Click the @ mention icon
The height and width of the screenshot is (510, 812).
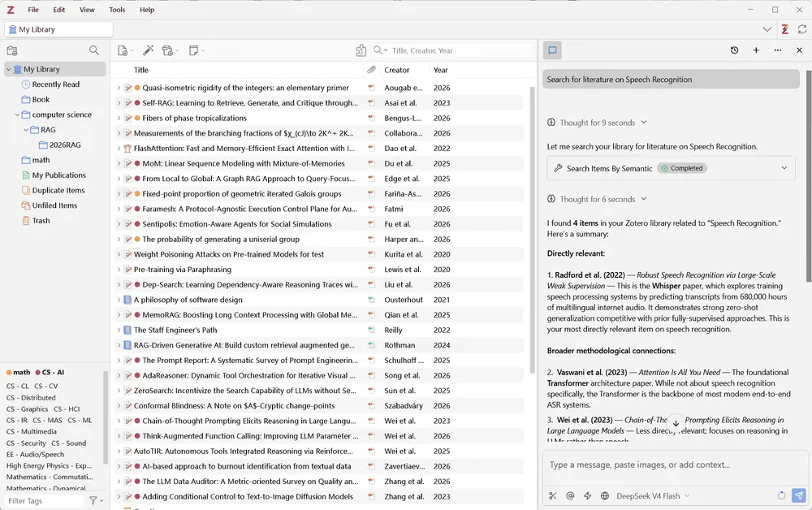(x=570, y=495)
